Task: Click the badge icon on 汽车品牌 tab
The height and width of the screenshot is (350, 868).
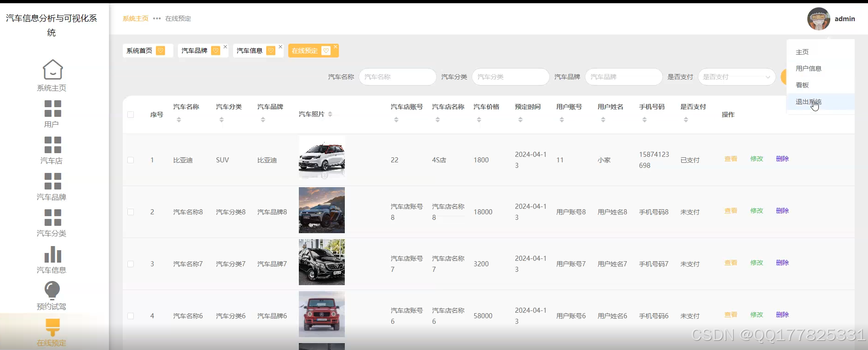Action: 216,51
